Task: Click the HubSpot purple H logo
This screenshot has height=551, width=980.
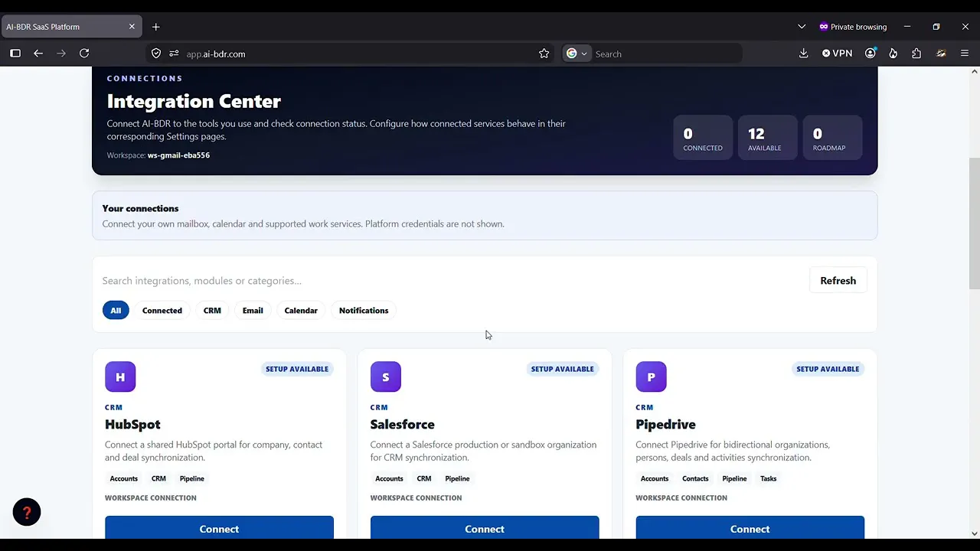Action: [120, 377]
